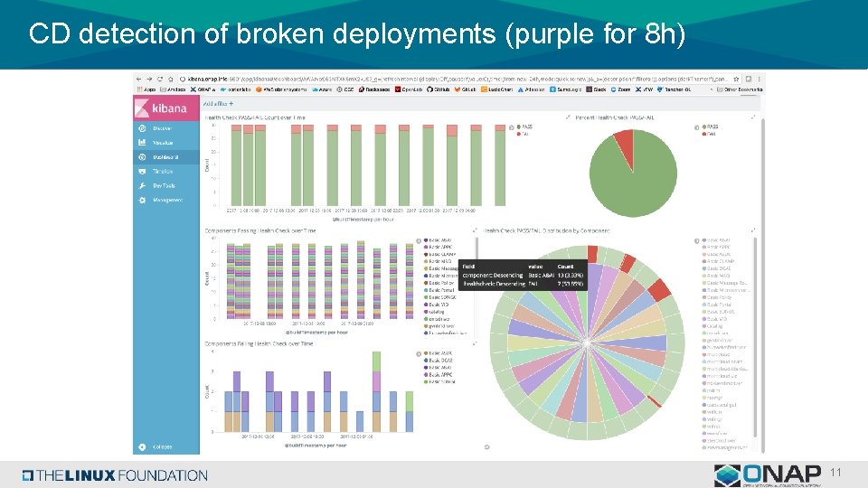This screenshot has height=488, width=868.
Task: Toggle legend of percent pie chart
Action: (697, 127)
